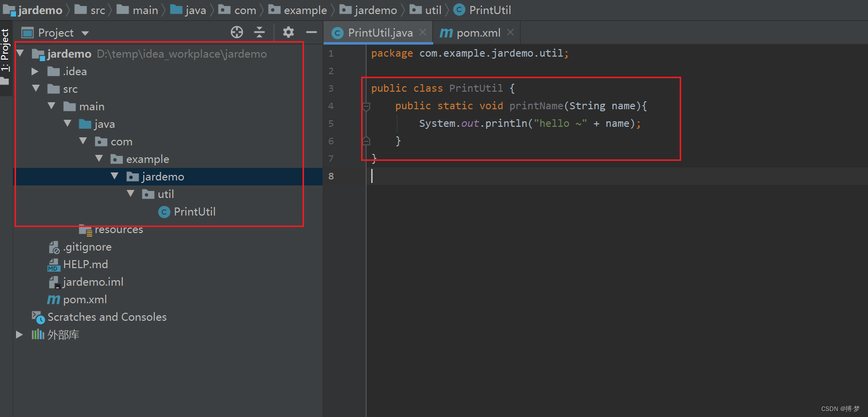Collapse the src folder
The width and height of the screenshot is (868, 417).
coord(36,88)
